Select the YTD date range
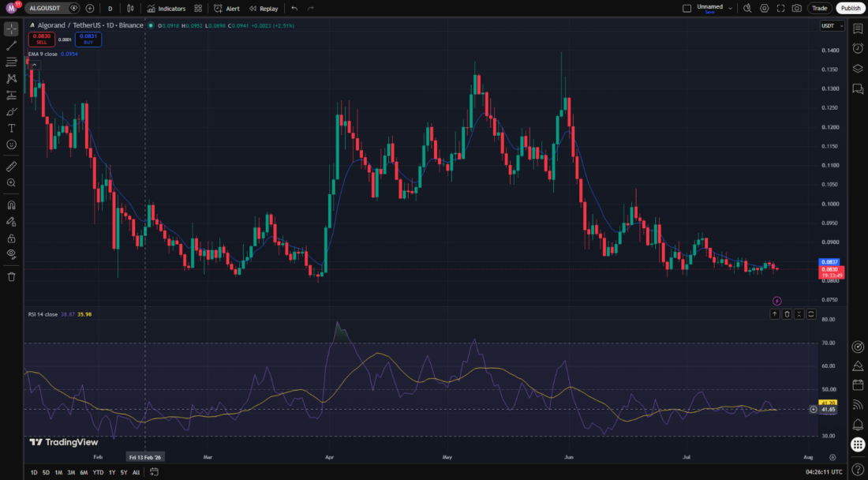 point(98,472)
